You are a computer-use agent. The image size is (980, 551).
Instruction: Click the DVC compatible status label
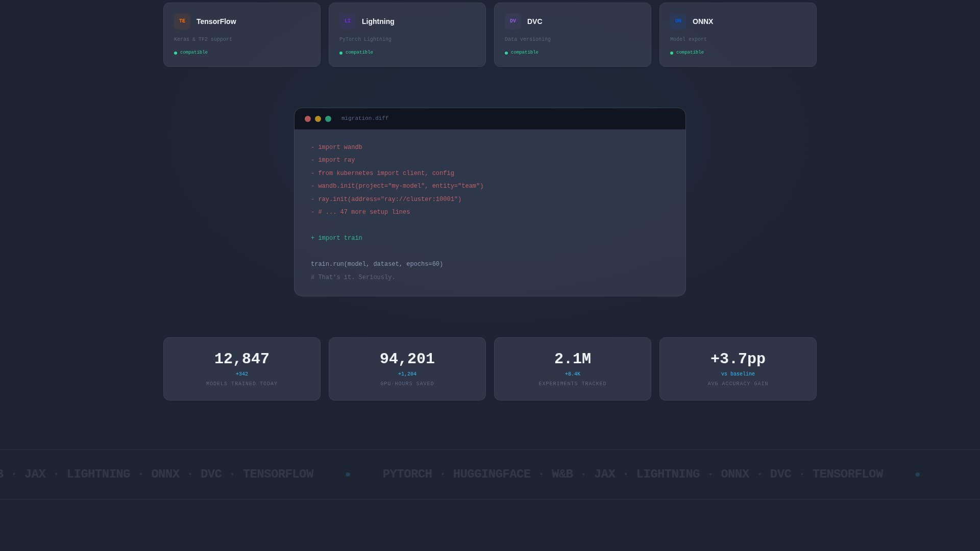[x=525, y=53]
